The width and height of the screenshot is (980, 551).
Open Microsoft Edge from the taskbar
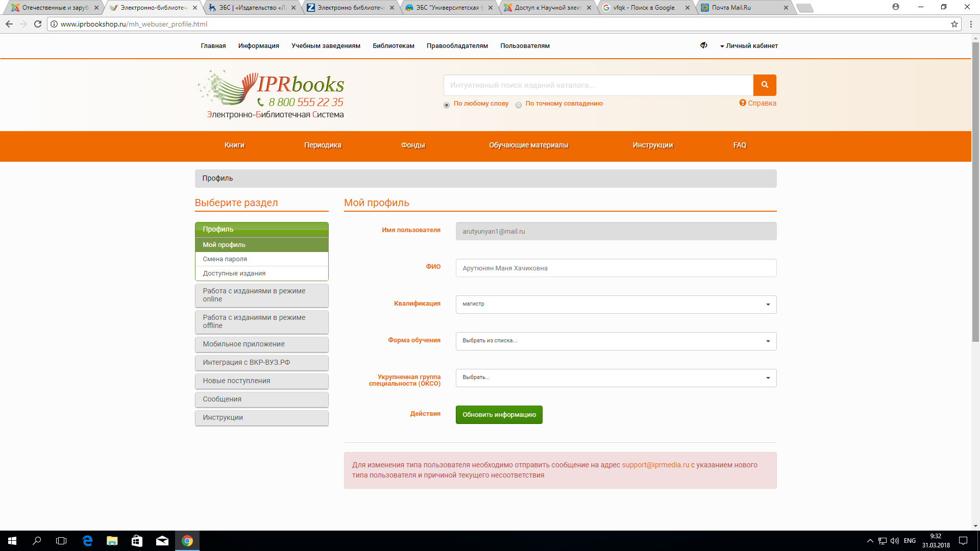87,541
